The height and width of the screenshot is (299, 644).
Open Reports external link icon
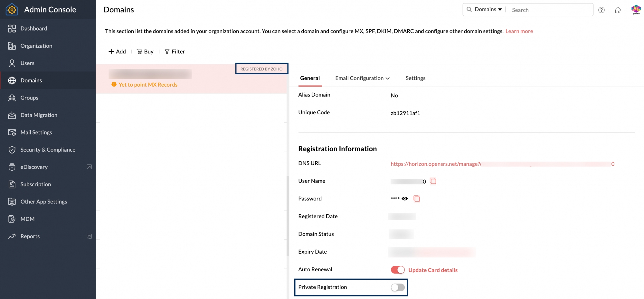tap(89, 236)
